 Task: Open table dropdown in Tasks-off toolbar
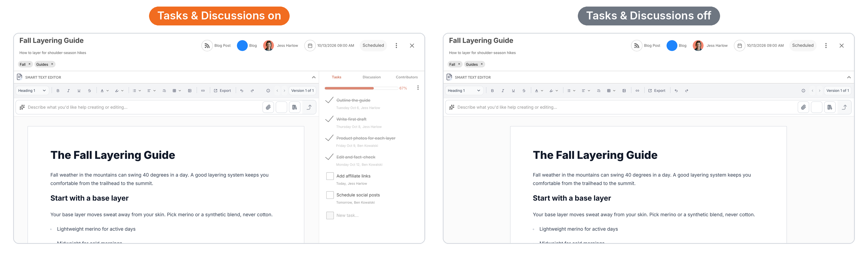(611, 90)
